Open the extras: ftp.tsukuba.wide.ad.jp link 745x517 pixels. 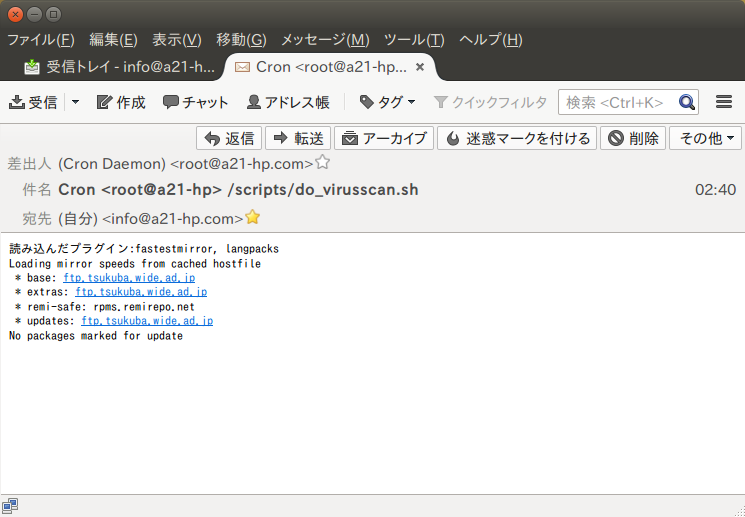click(141, 292)
